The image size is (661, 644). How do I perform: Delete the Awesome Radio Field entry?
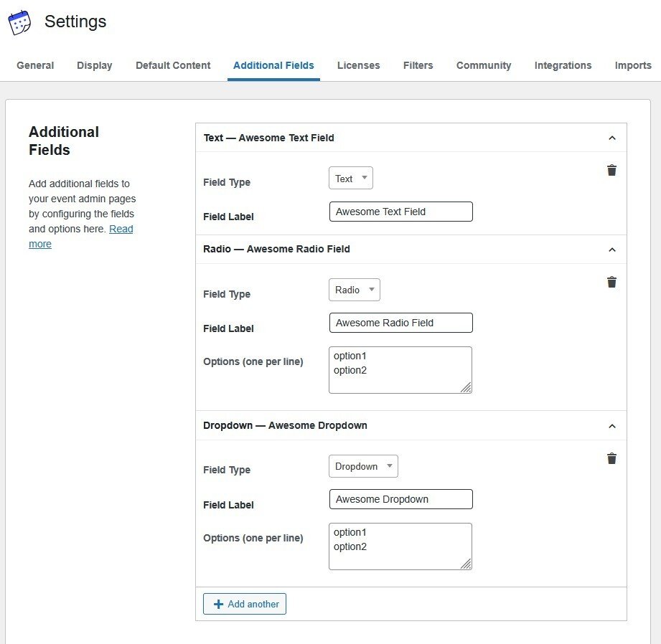[x=611, y=283]
